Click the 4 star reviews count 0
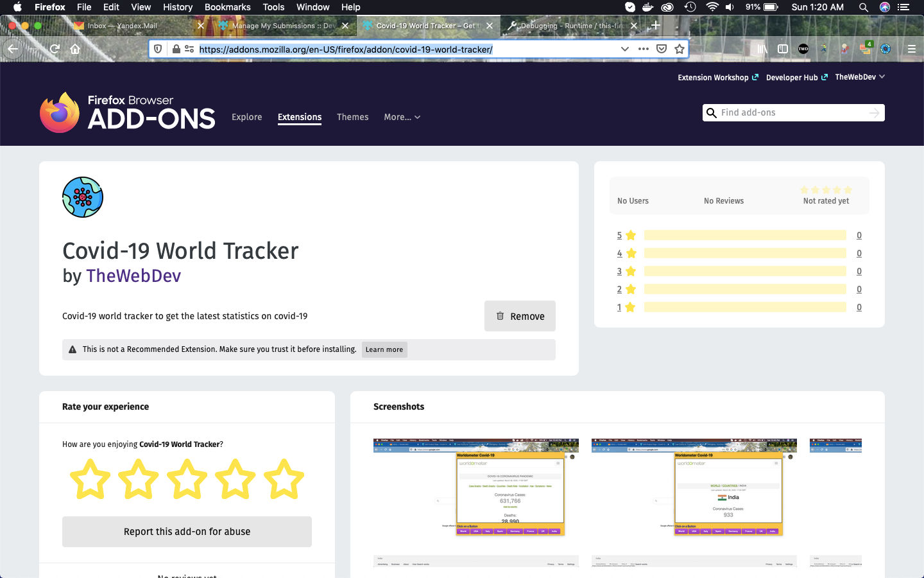Viewport: 924px width, 578px height. click(x=859, y=253)
